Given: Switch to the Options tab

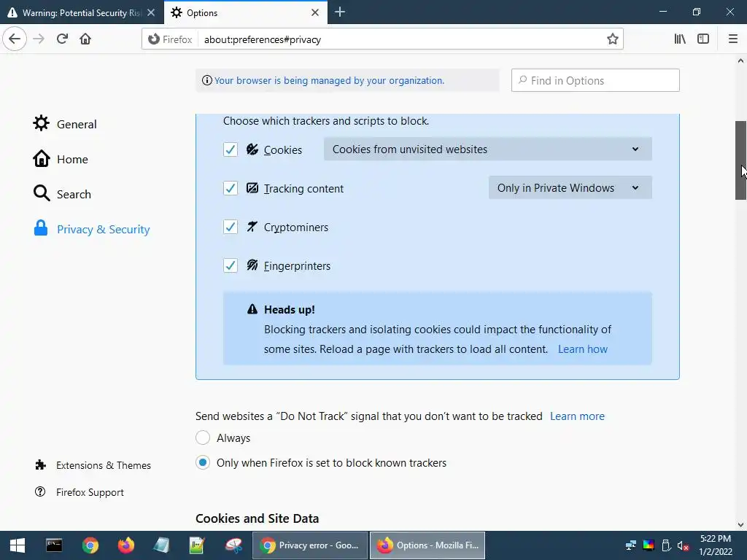Looking at the screenshot, I should click(245, 12).
